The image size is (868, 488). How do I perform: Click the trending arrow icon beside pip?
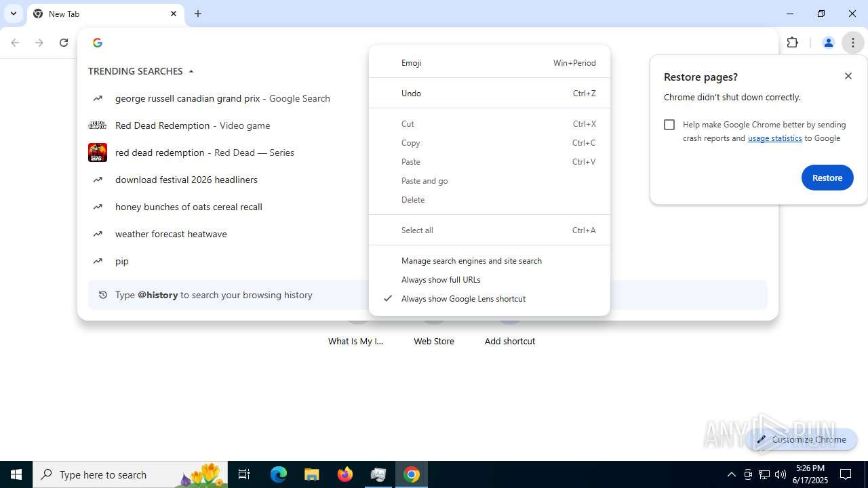point(98,261)
